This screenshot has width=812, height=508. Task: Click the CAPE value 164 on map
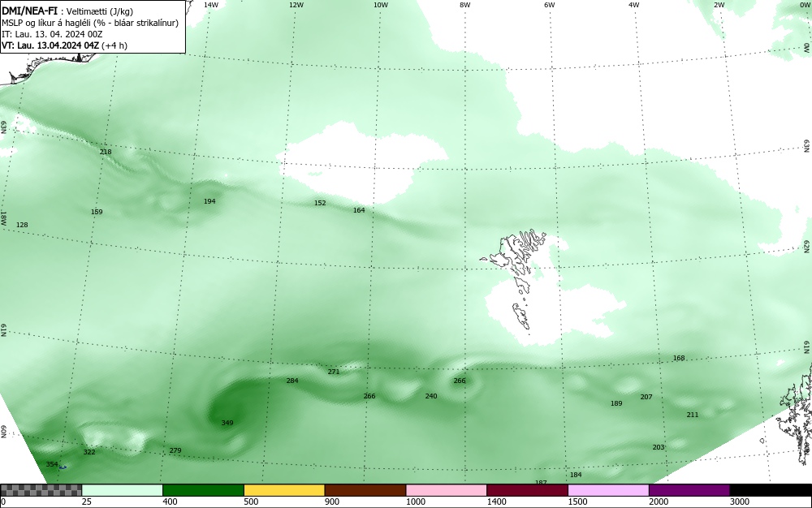(x=359, y=210)
